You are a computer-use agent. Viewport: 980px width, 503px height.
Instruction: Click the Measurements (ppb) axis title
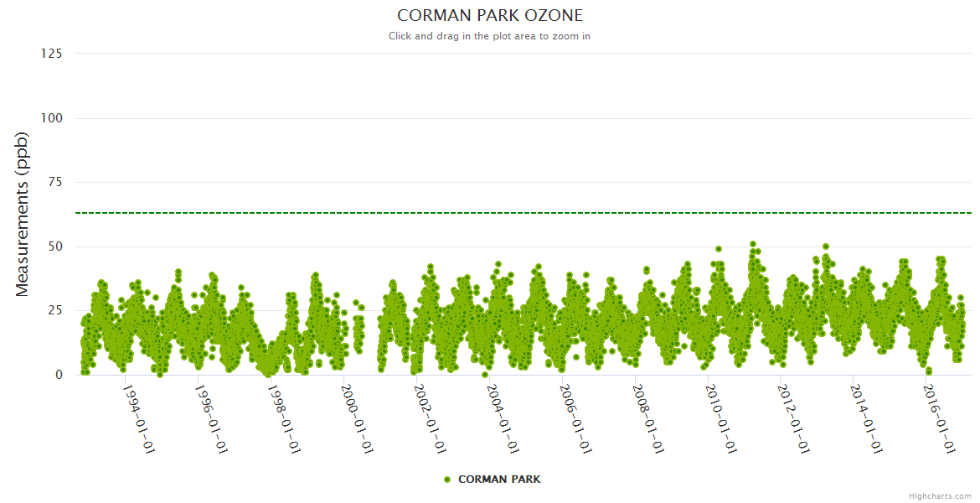(23, 214)
